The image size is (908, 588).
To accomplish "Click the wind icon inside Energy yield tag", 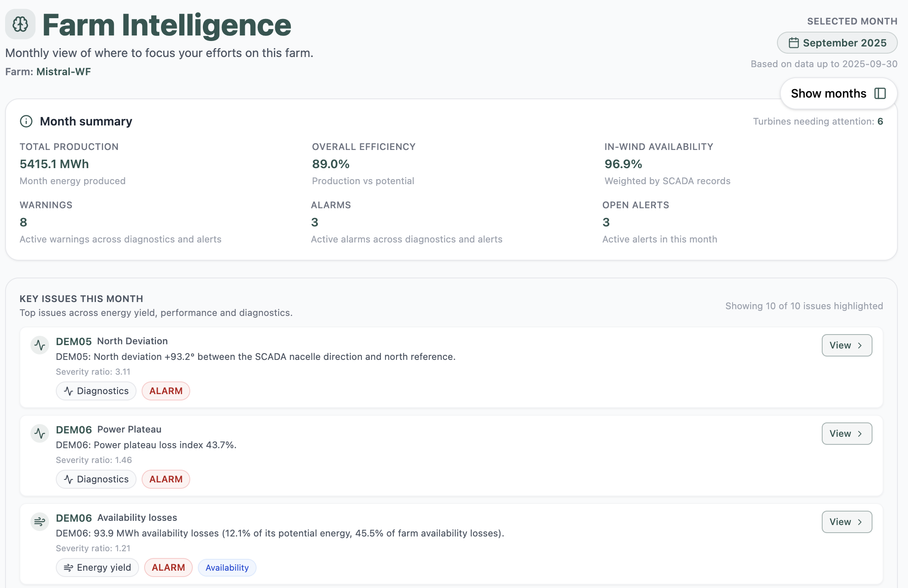I will point(68,568).
